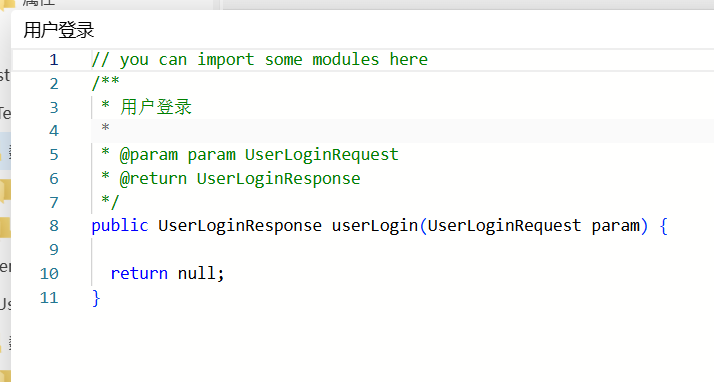Click the @param annotation on line 5
The height and width of the screenshot is (382, 714).
148,155
